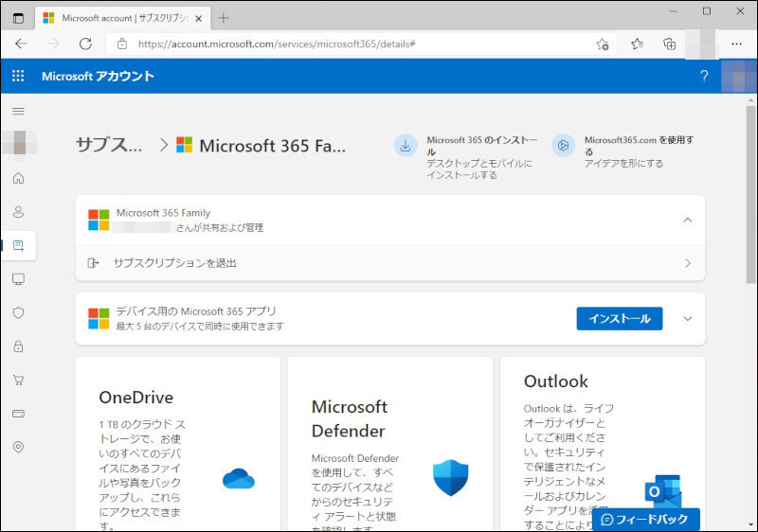The width and height of the screenshot is (758, 532).
Task: Click the site lock icon in address bar
Action: click(x=122, y=44)
